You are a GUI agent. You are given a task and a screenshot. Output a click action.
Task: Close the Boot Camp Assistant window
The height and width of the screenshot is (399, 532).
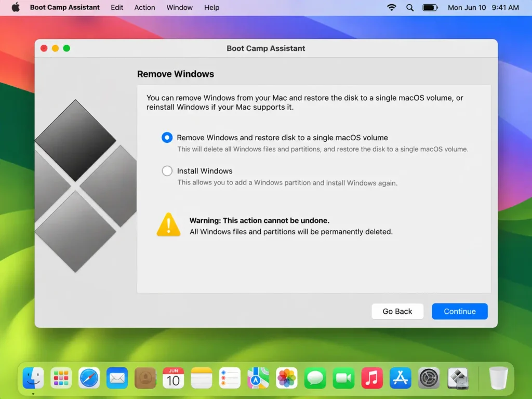click(44, 48)
